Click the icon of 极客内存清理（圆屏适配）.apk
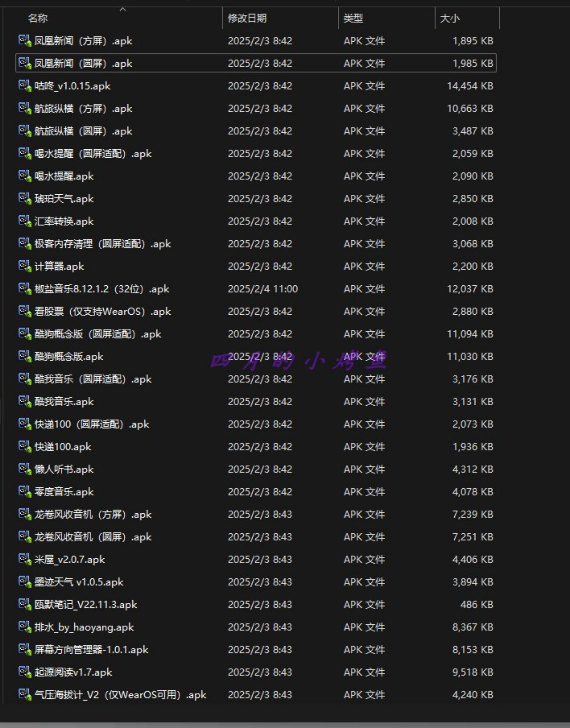 25,244
